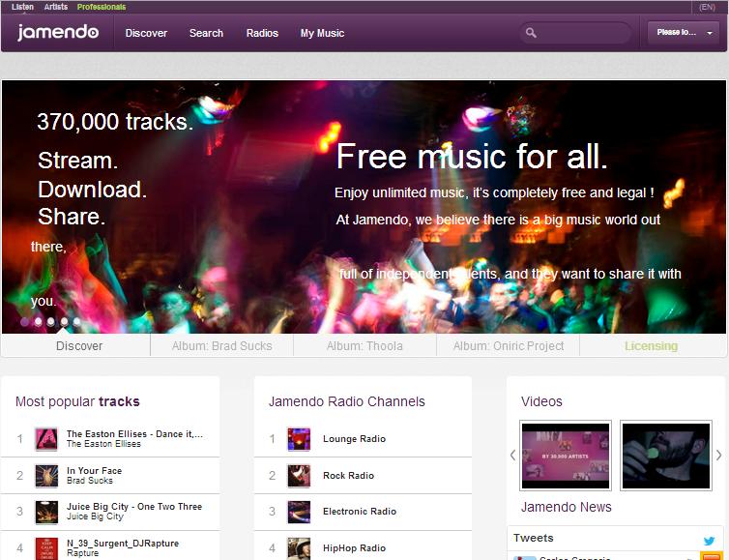This screenshot has width=729, height=560.
Task: Click the Videos heading
Action: pos(541,401)
